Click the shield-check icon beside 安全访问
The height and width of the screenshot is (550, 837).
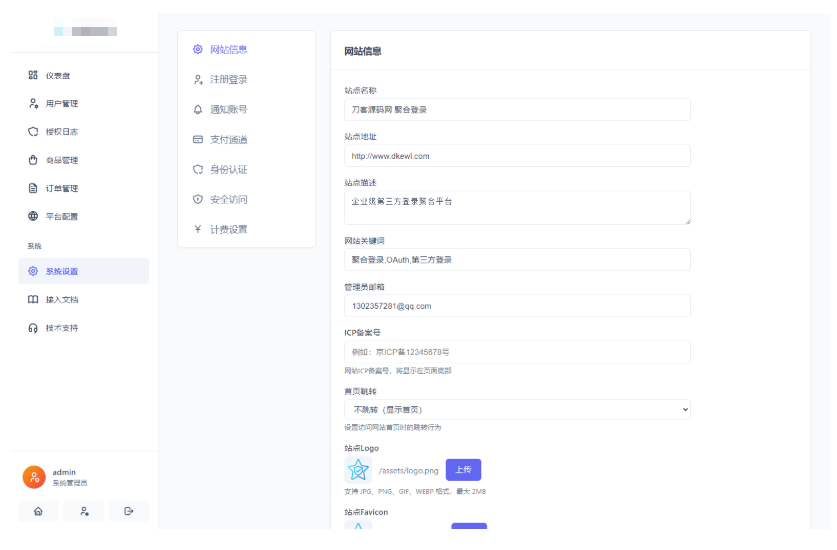(x=198, y=199)
